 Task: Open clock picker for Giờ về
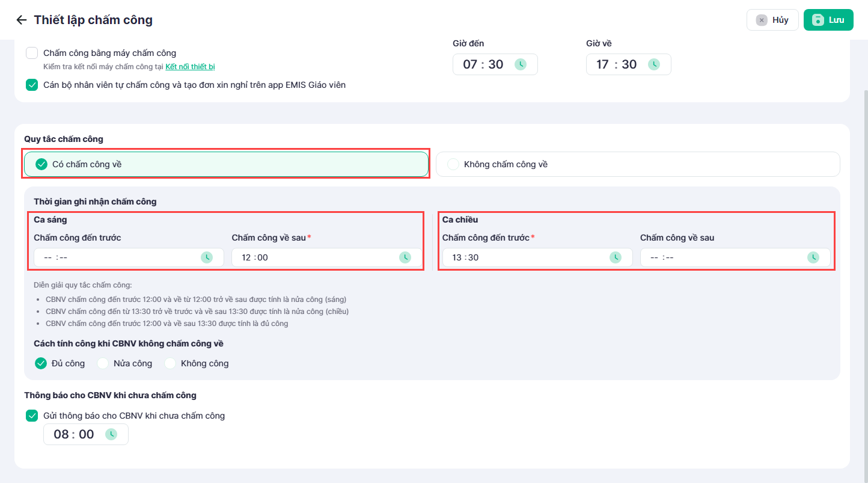(654, 64)
